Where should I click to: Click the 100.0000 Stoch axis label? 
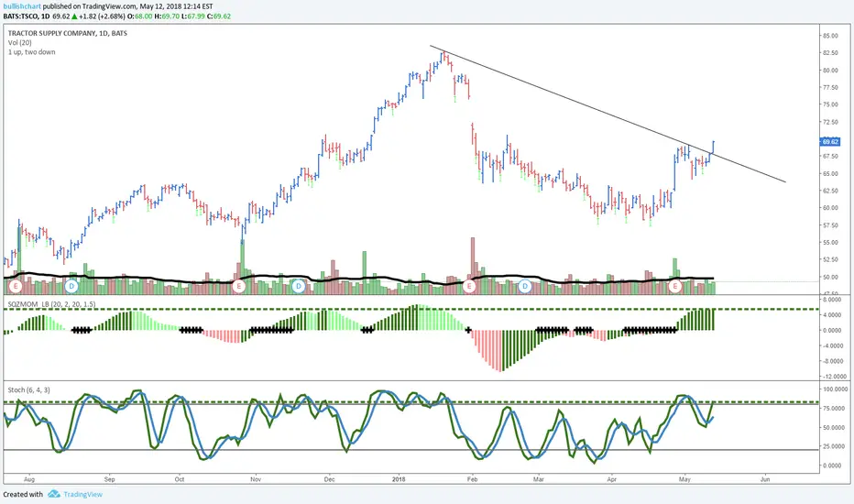point(835,389)
